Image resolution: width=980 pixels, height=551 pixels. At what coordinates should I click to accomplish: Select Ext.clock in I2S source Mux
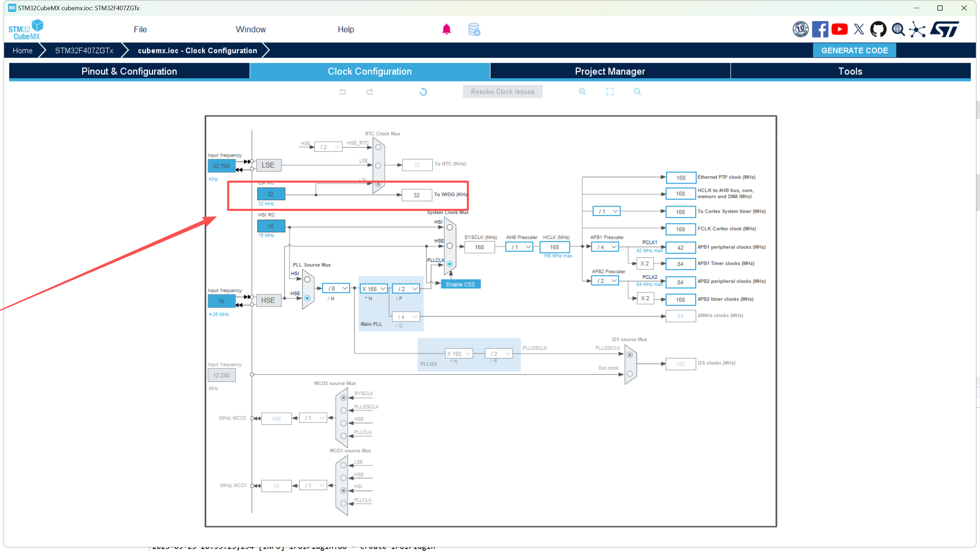pyautogui.click(x=630, y=374)
